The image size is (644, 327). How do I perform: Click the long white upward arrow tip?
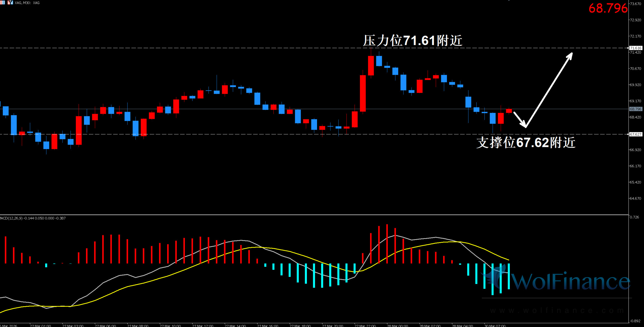pos(571,54)
